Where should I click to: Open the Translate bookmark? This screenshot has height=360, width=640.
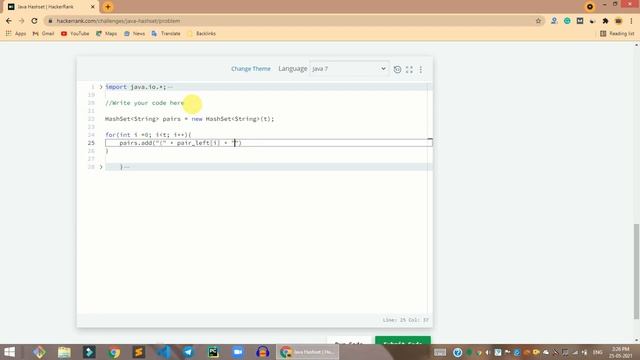click(x=166, y=33)
